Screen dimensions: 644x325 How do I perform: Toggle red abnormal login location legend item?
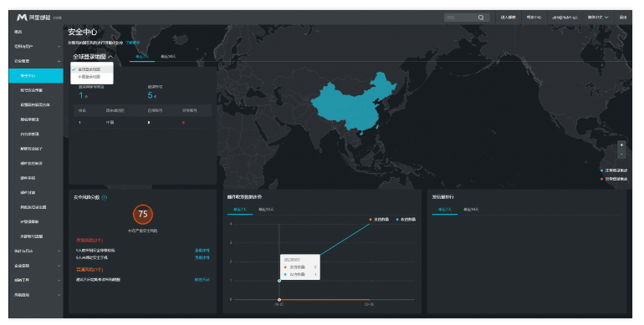pyautogui.click(x=614, y=179)
